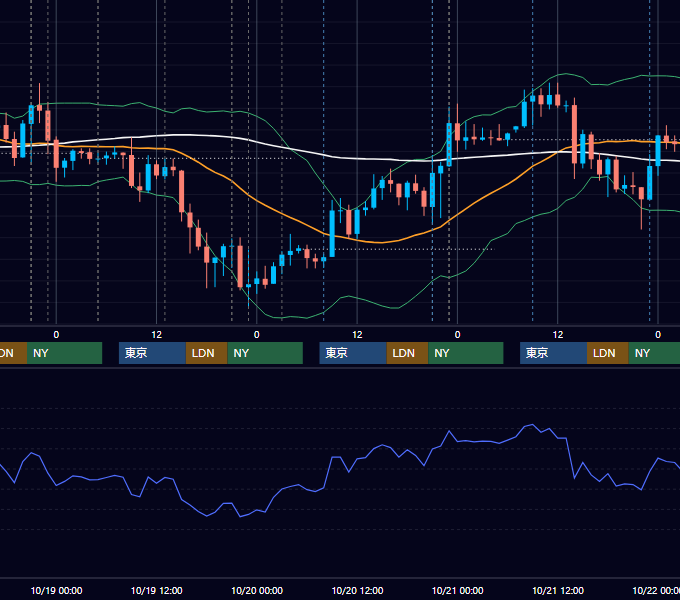The image size is (680, 600).
Task: Click the 東京 session block at 10/20 12:00
Action: tap(353, 353)
